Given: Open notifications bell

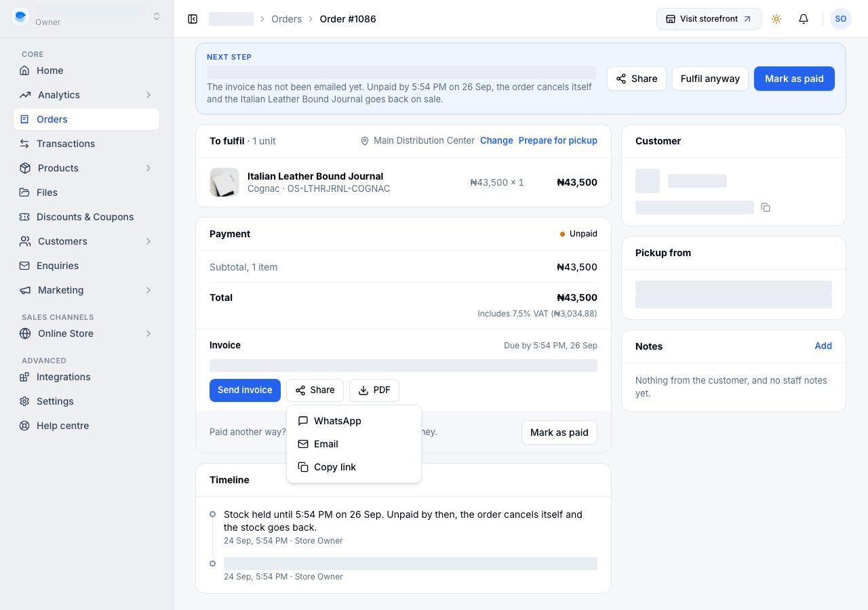Looking at the screenshot, I should pos(804,19).
